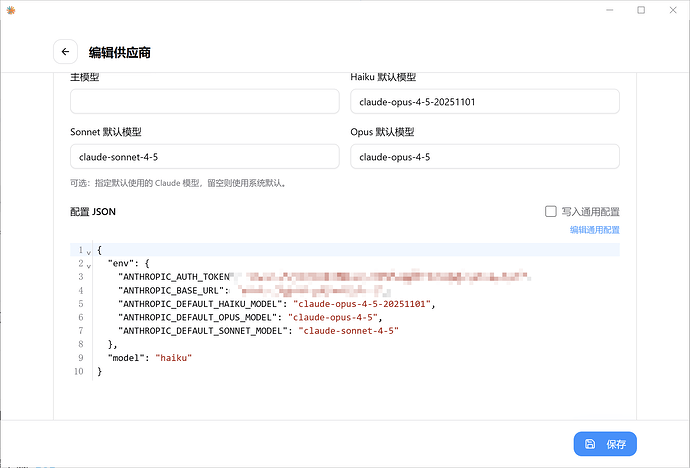Click the "ANTHROPIC_BASE_URL" key in JSON
The width and height of the screenshot is (690, 468).
[x=173, y=290]
